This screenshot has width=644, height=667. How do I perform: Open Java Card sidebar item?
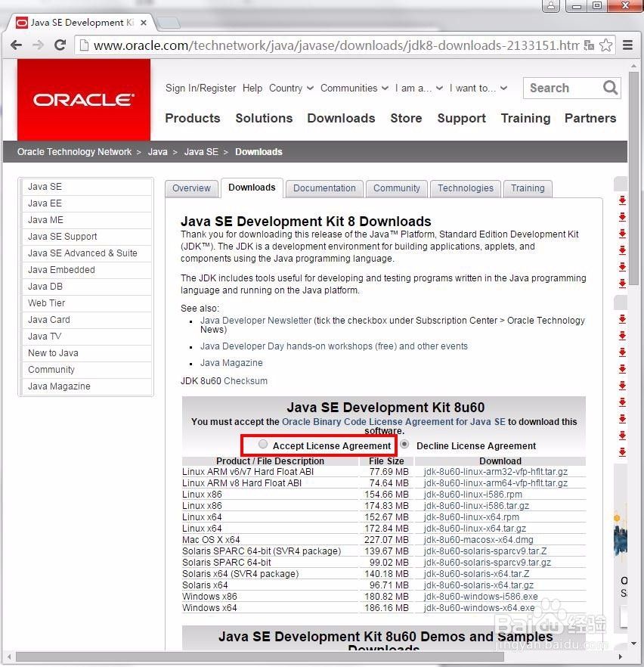tap(87, 319)
